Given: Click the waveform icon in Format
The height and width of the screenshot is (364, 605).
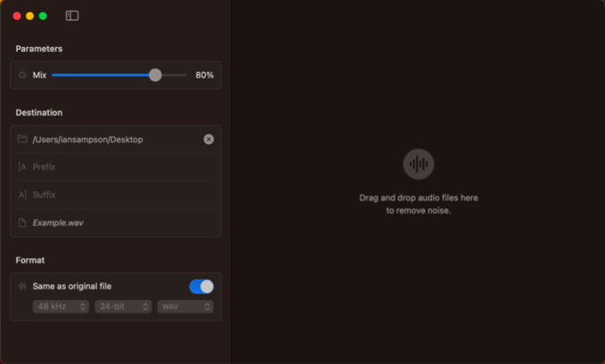Looking at the screenshot, I should (22, 287).
